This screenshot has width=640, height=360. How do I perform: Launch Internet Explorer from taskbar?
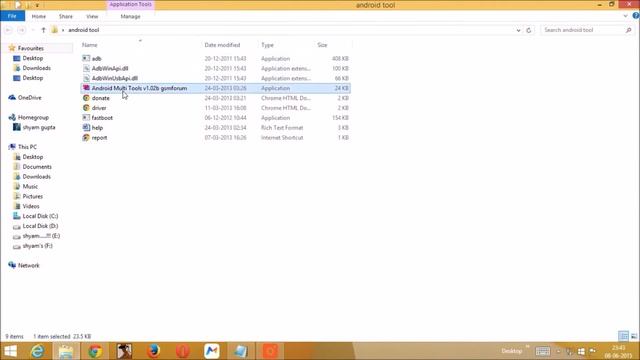(x=37, y=351)
